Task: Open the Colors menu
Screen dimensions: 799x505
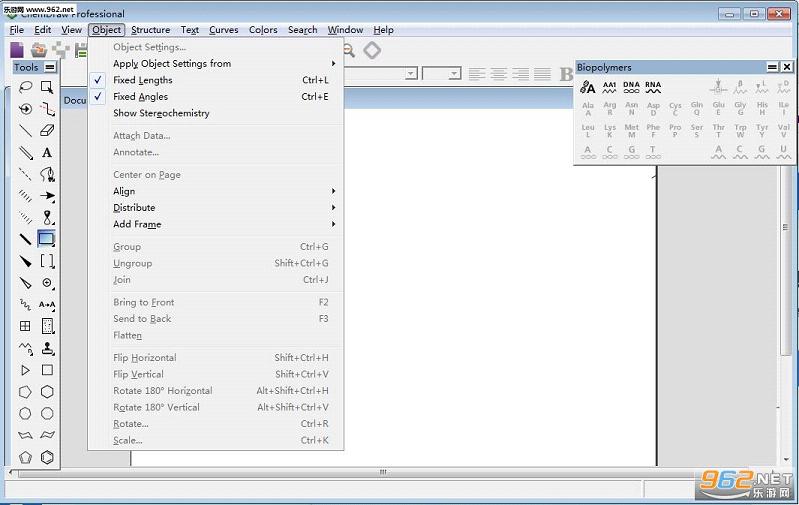Action: [x=263, y=30]
